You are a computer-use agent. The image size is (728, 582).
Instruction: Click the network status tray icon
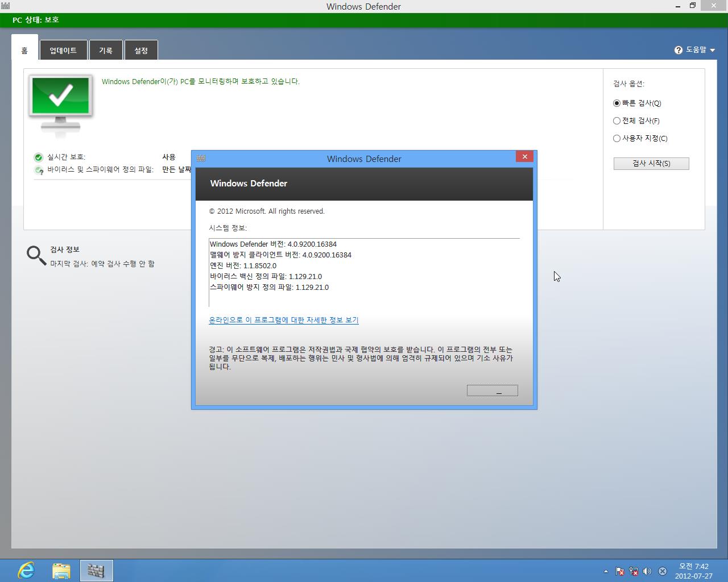click(x=634, y=571)
